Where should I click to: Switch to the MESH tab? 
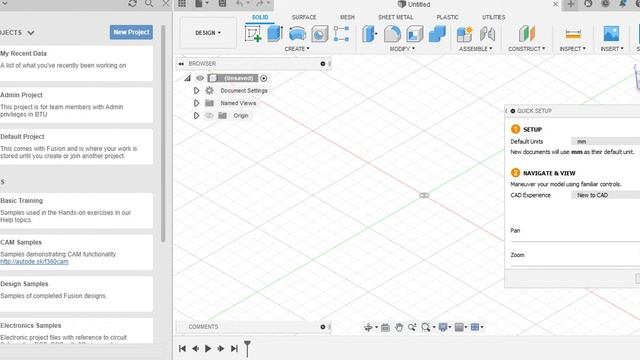(x=347, y=17)
